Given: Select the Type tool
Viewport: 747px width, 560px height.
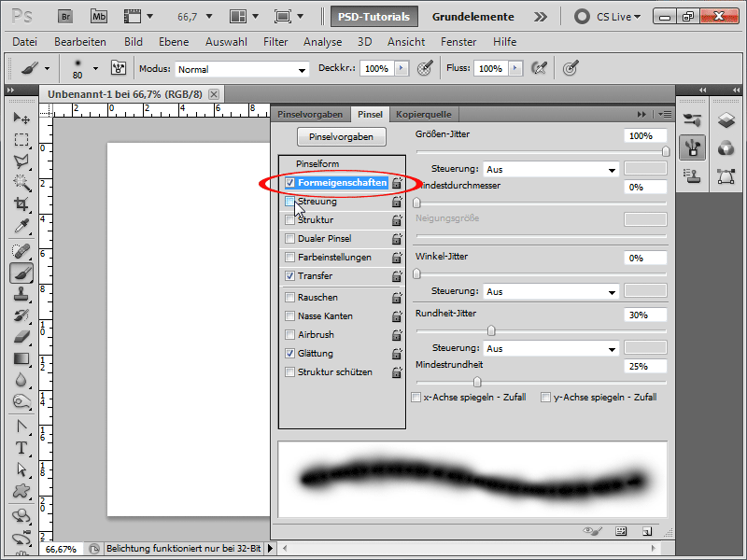Looking at the screenshot, I should coord(21,448).
